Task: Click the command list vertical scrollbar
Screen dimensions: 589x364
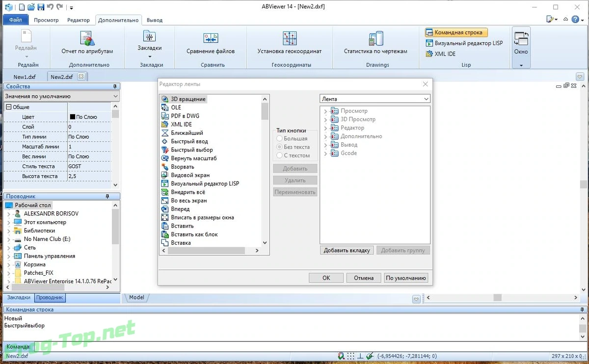Action: [x=265, y=171]
